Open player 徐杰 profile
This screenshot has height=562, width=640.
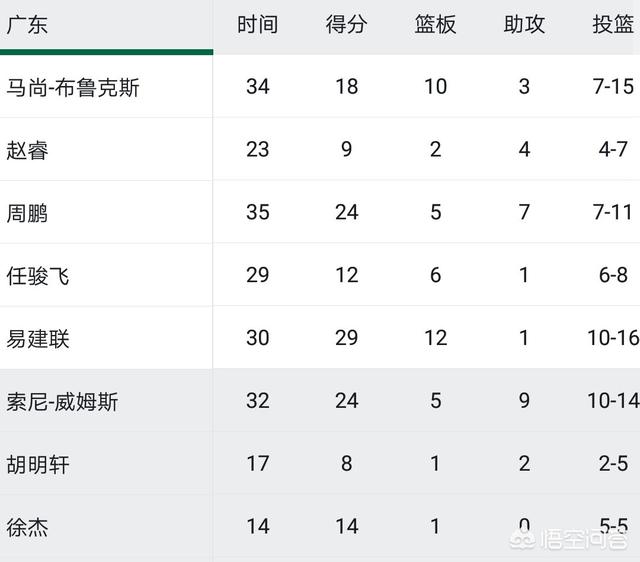(27, 527)
